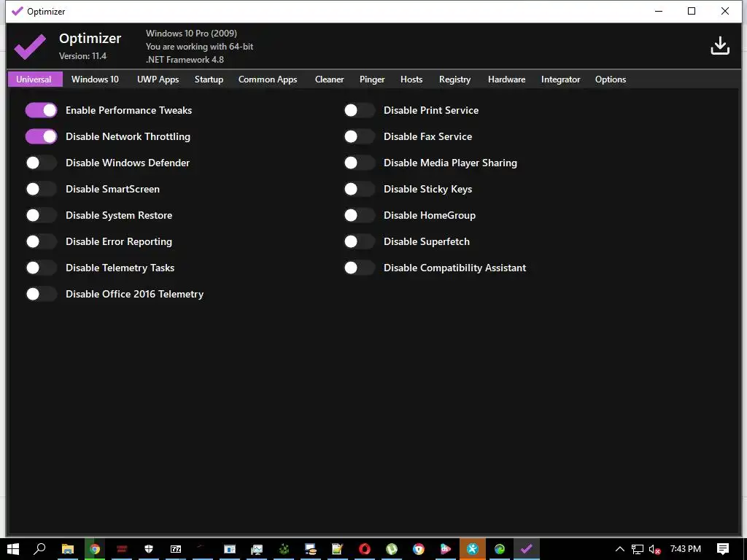This screenshot has width=747, height=560.
Task: Click the large purple Optimizer checkmark logo
Action: (x=30, y=46)
